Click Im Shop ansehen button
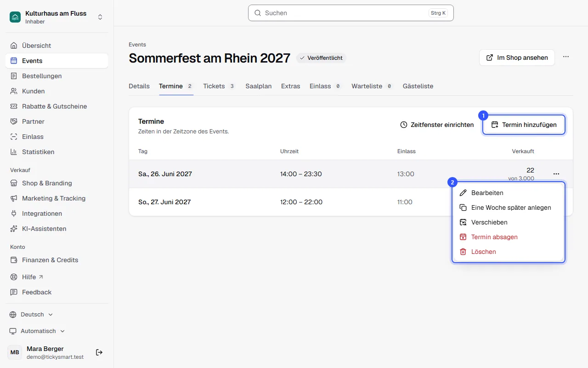The height and width of the screenshot is (368, 588). pyautogui.click(x=517, y=57)
